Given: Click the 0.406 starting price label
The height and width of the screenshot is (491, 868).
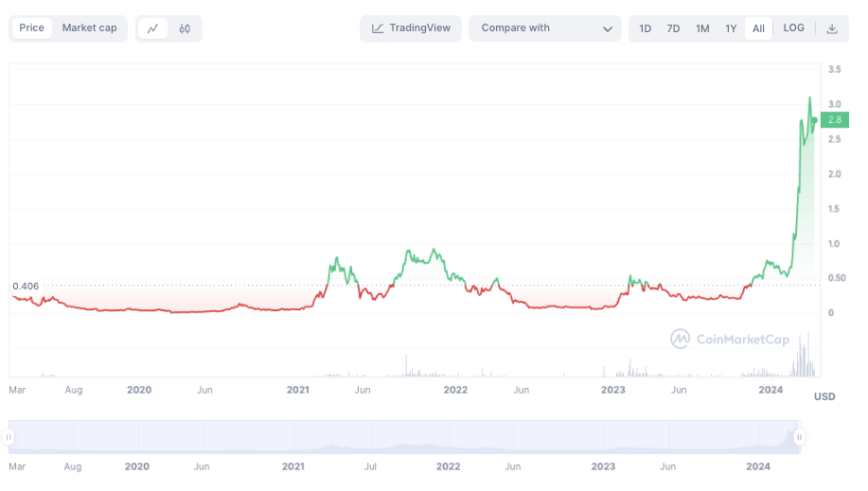Looking at the screenshot, I should point(26,287).
